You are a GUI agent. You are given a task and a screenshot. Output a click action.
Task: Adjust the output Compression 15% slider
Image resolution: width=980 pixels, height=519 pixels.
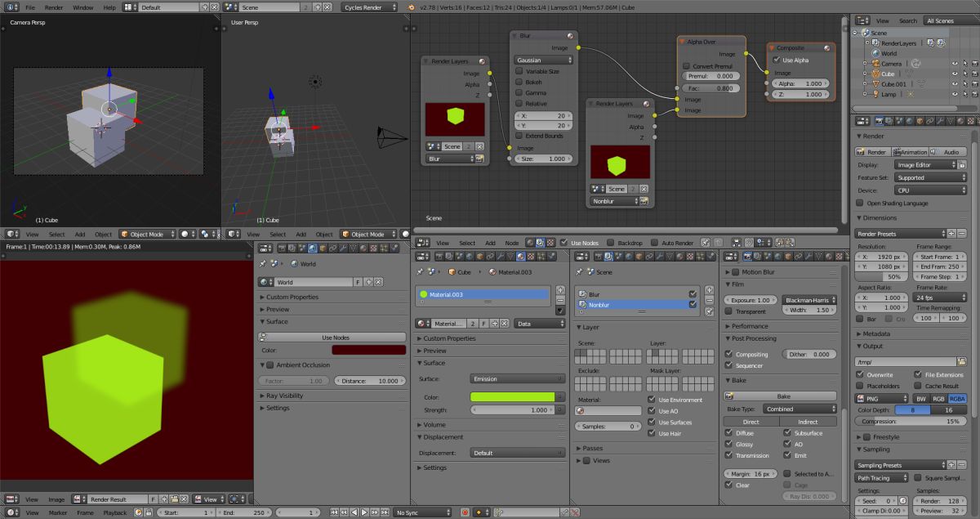(911, 422)
